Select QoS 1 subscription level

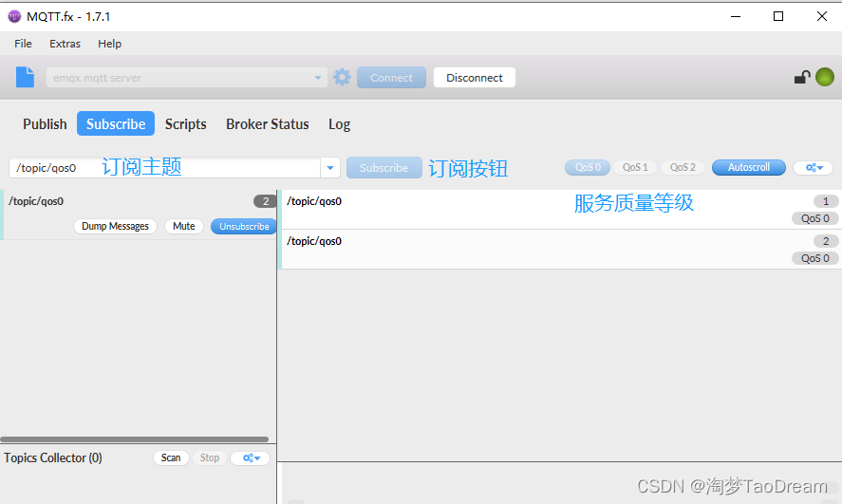pos(635,167)
